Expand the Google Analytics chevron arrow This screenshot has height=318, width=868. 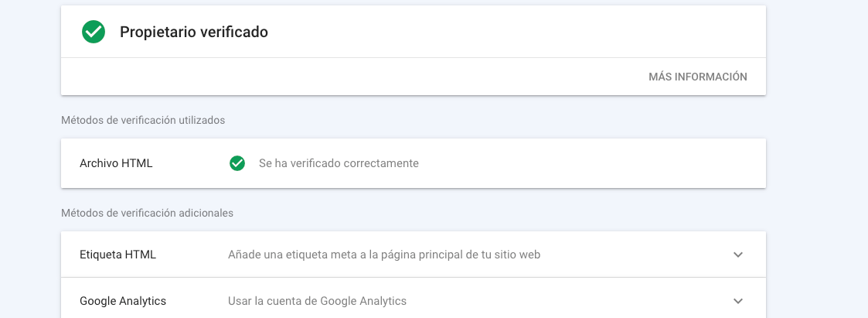click(x=737, y=302)
